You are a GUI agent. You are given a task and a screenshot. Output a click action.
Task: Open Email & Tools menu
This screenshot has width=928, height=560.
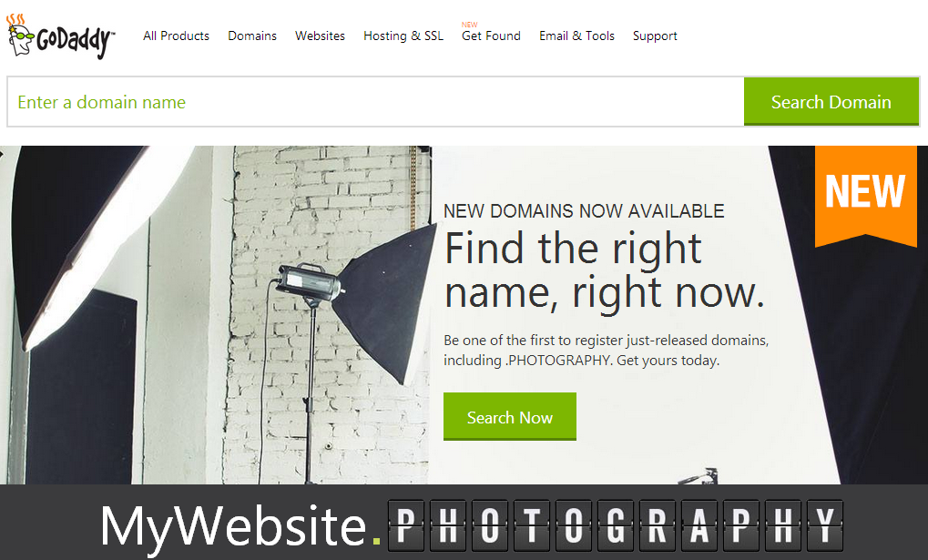pos(576,36)
